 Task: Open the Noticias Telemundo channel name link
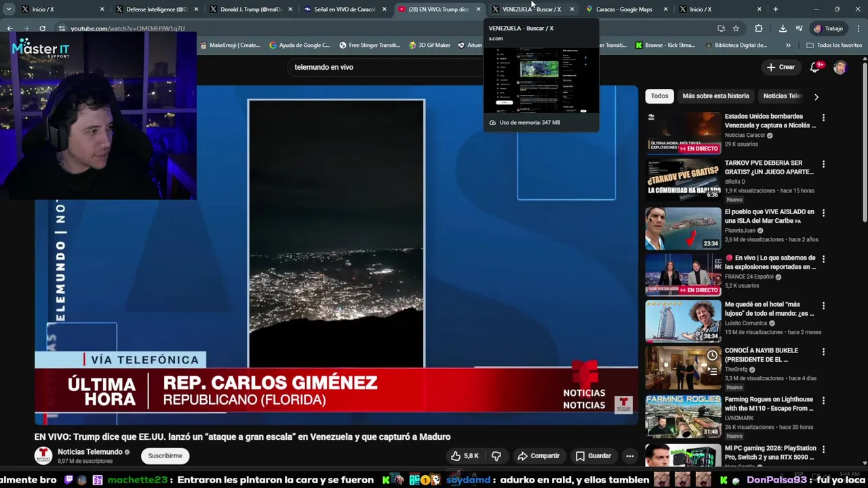coord(90,452)
